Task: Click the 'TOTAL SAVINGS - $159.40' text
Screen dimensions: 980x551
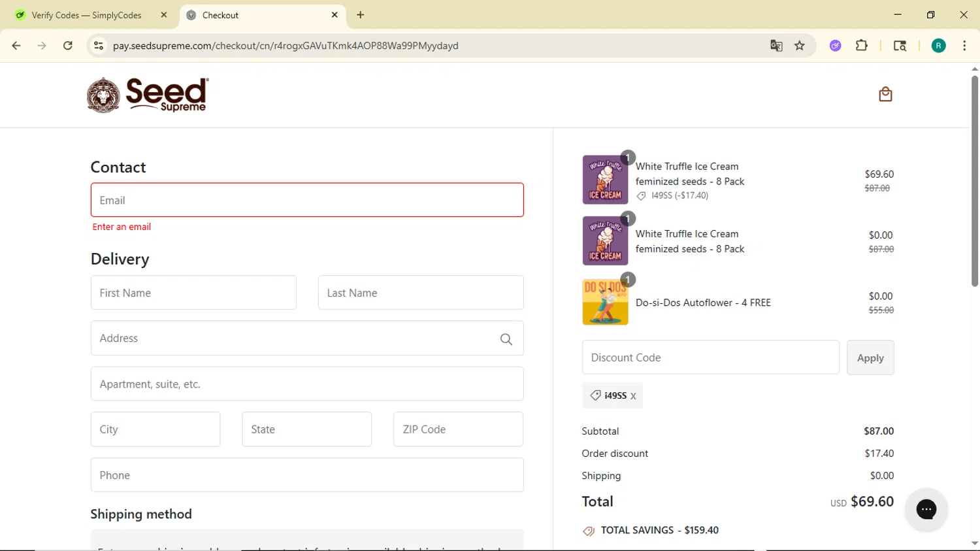Action: 660,530
